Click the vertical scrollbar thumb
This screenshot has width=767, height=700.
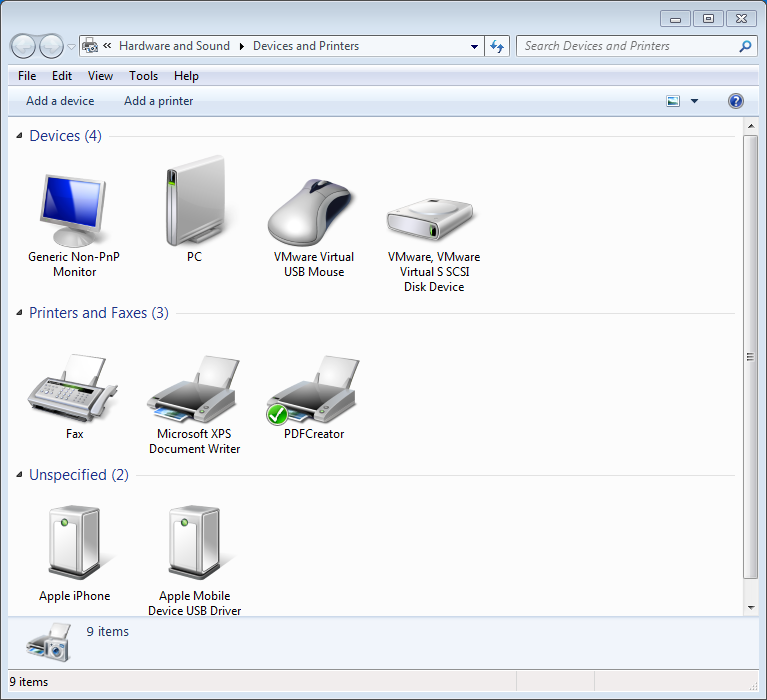(750, 357)
